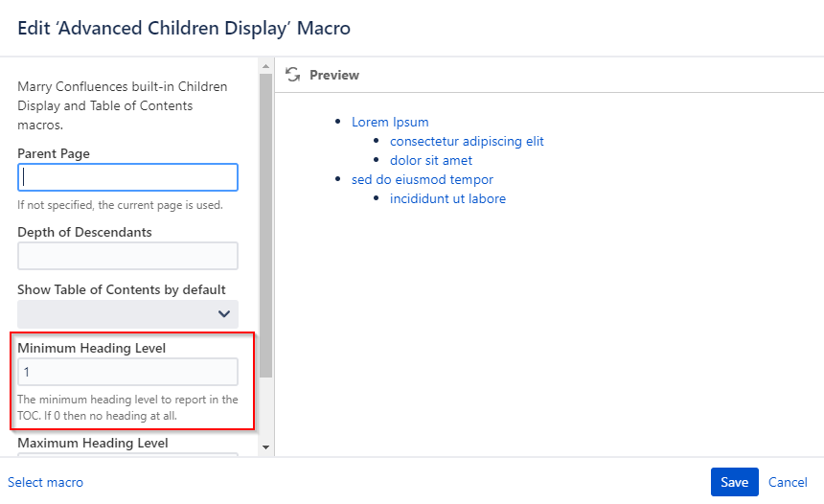Viewport: 824px width, 504px height.
Task: Click the scrollbar up arrow
Action: tap(266, 66)
